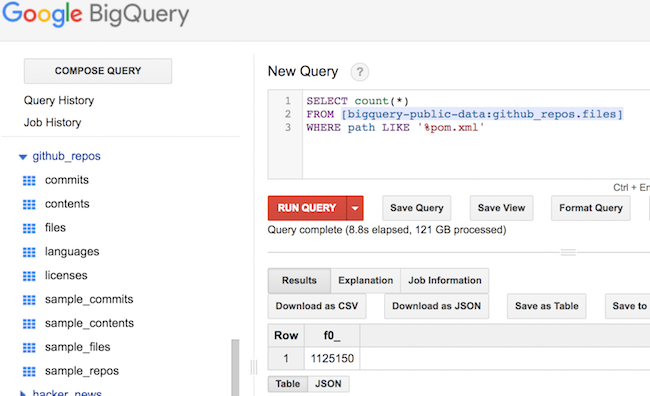Show results in JSON view
The image size is (650, 396).
(328, 384)
